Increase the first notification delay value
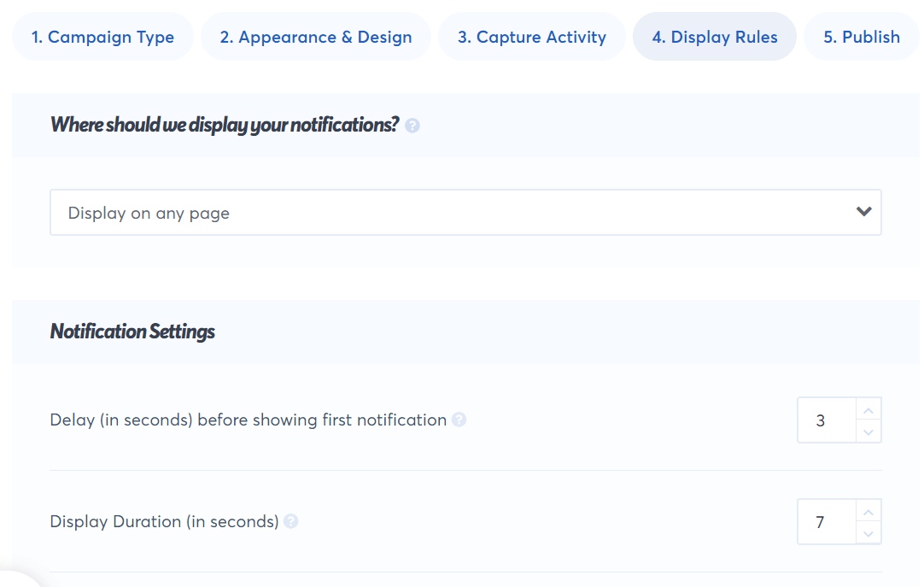The image size is (924, 587). click(x=868, y=410)
